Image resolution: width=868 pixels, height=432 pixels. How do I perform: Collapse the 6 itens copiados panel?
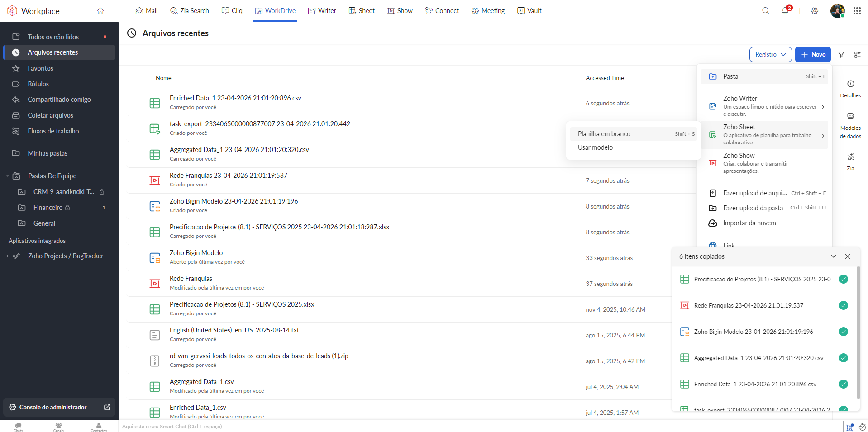point(833,256)
